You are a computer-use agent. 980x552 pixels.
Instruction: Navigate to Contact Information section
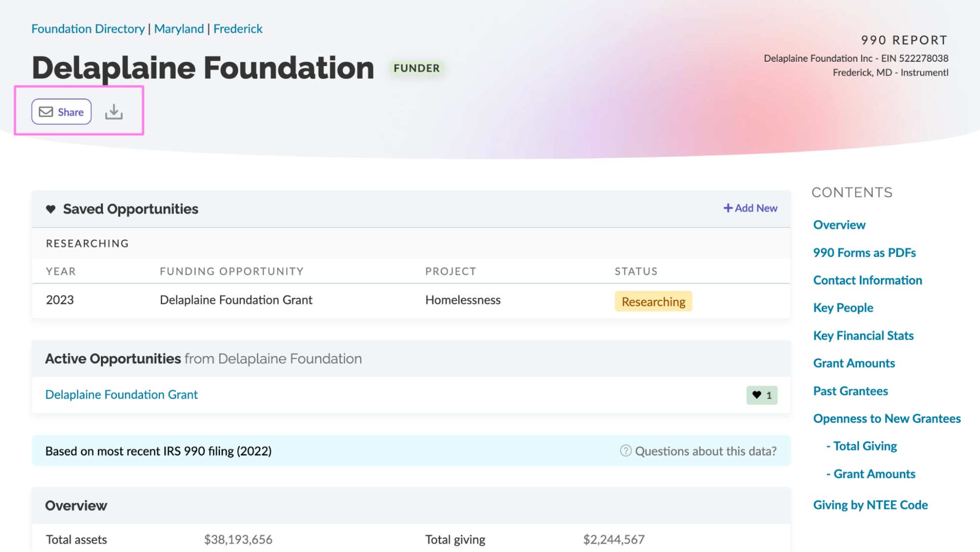coord(867,280)
